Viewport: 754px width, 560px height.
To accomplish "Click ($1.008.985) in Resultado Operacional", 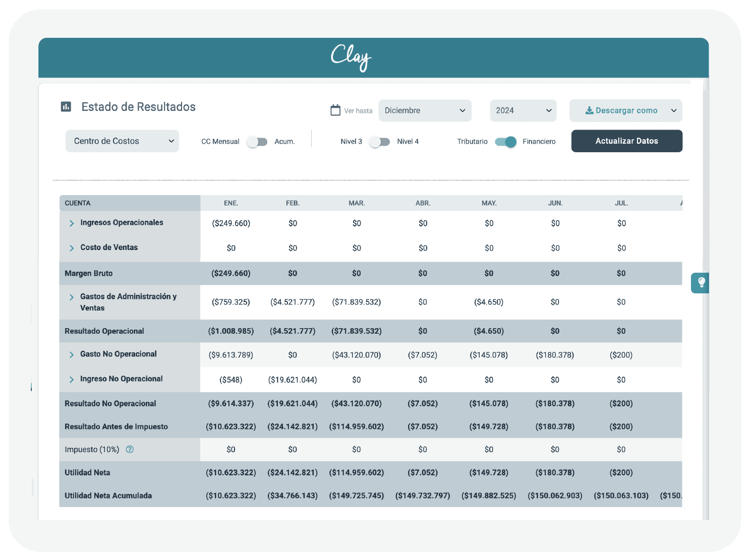I will point(231,331).
